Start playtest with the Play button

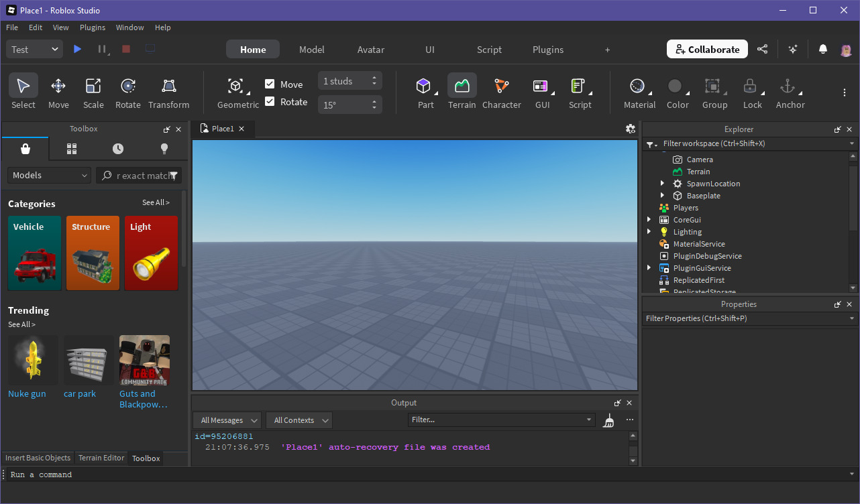coord(78,49)
